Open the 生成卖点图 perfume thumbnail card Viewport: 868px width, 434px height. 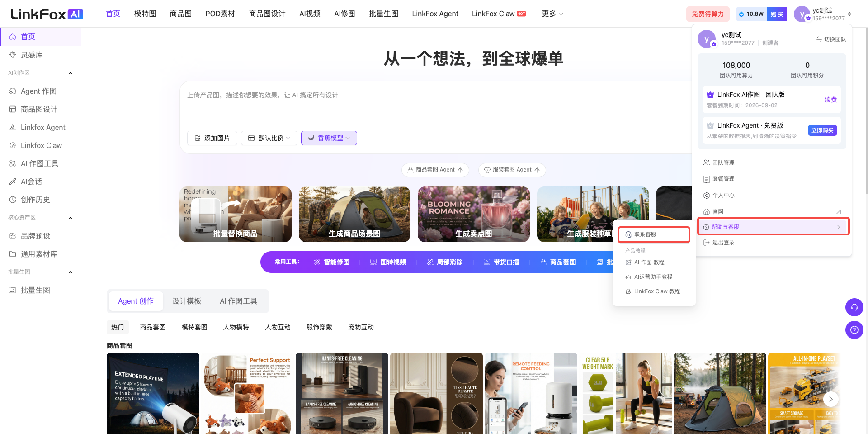(474, 214)
